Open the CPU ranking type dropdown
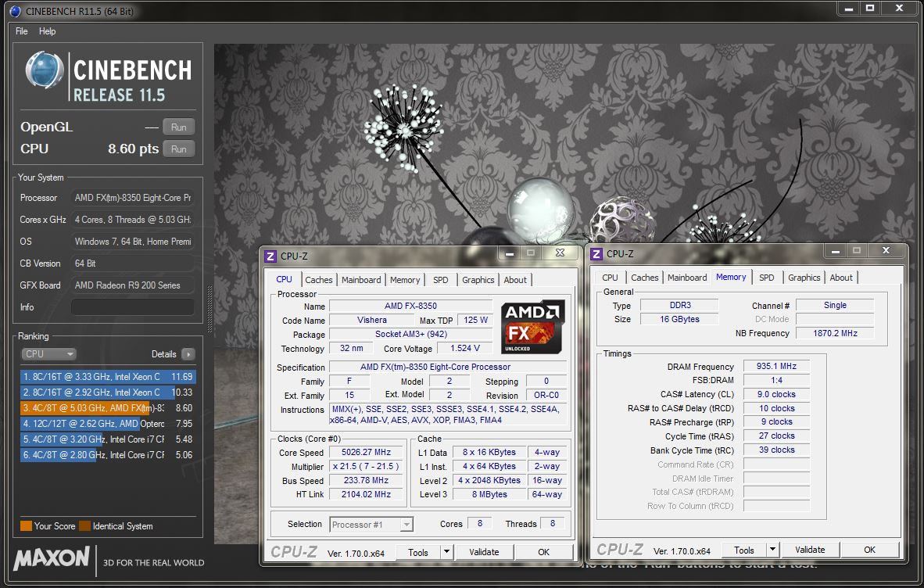 49,354
